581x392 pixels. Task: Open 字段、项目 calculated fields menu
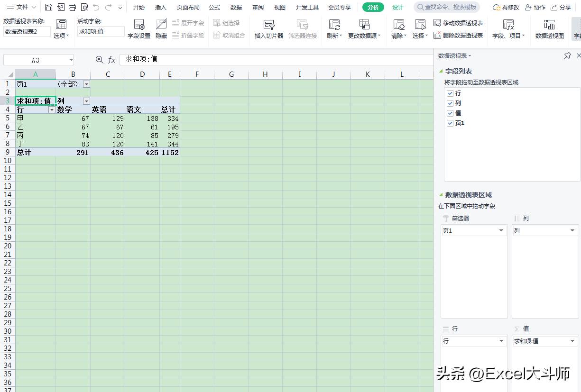click(x=508, y=29)
